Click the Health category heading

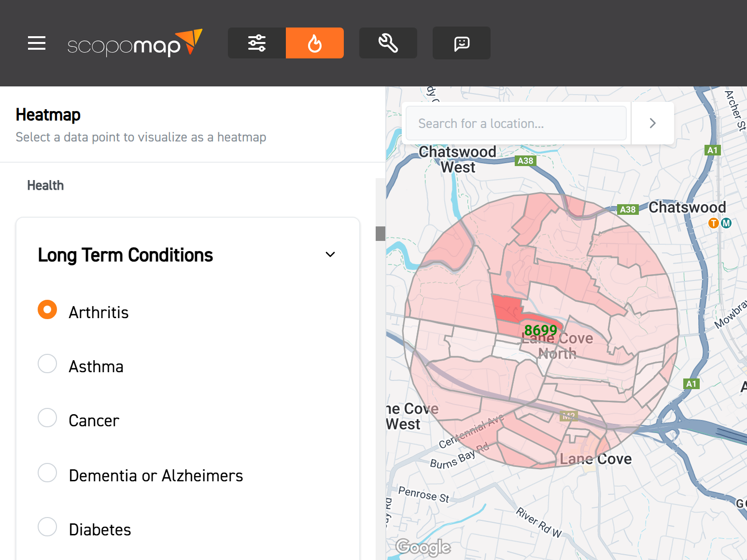45,185
